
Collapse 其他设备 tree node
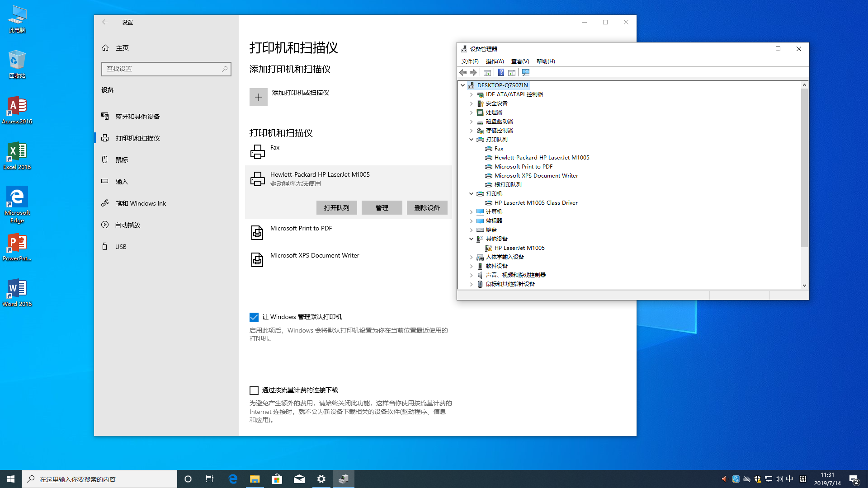tap(471, 239)
